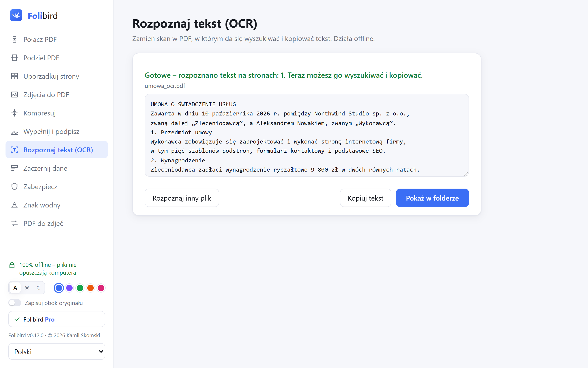Click the text area resize handle
The width and height of the screenshot is (588, 368).
click(x=466, y=173)
